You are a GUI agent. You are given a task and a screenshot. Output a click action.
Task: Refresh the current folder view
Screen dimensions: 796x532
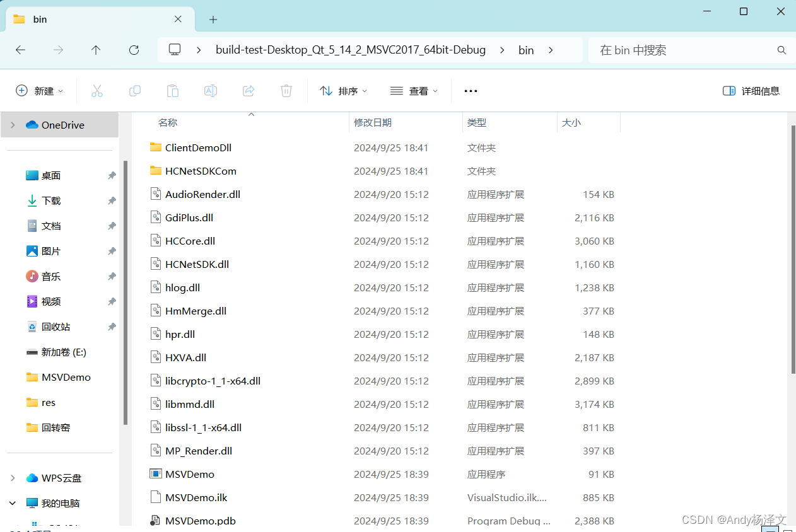(x=134, y=50)
